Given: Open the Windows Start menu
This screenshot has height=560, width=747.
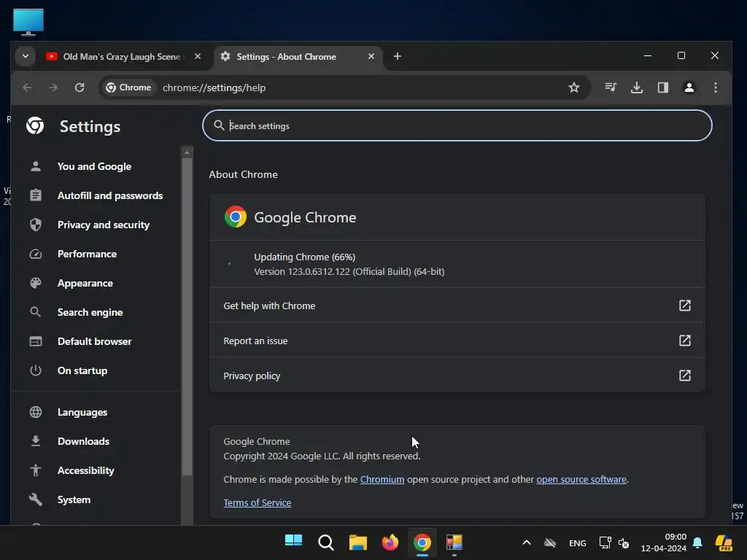Looking at the screenshot, I should (293, 542).
